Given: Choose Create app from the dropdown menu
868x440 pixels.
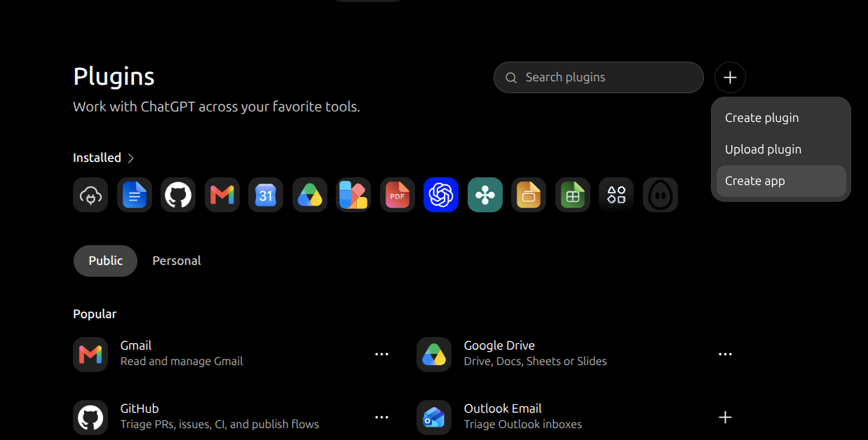Looking at the screenshot, I should (x=781, y=181).
